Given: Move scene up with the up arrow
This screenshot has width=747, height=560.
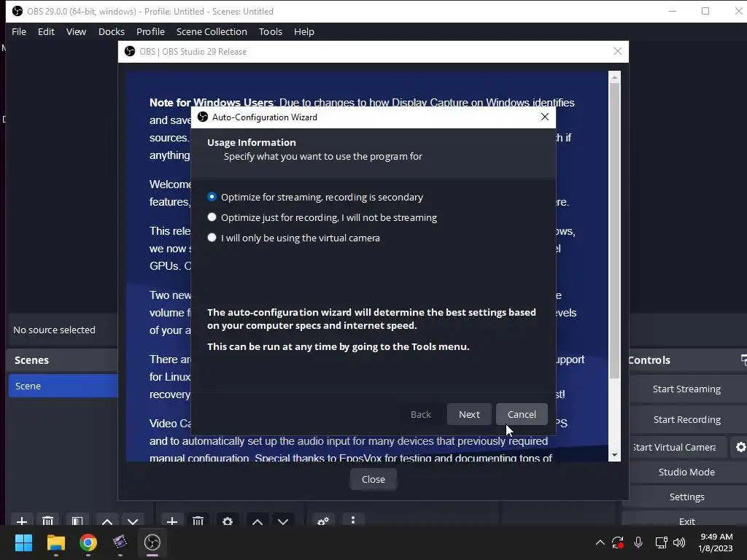Looking at the screenshot, I should point(107,521).
